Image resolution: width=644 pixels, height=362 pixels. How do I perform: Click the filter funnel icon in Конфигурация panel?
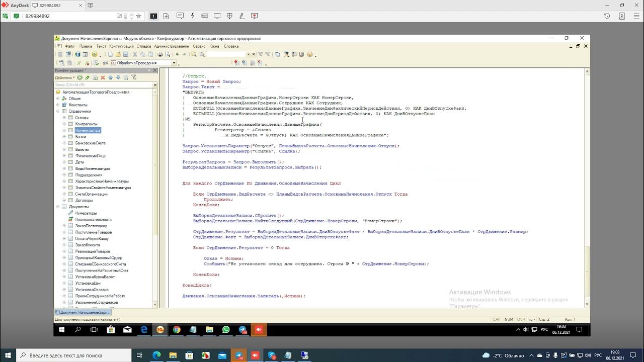click(134, 77)
